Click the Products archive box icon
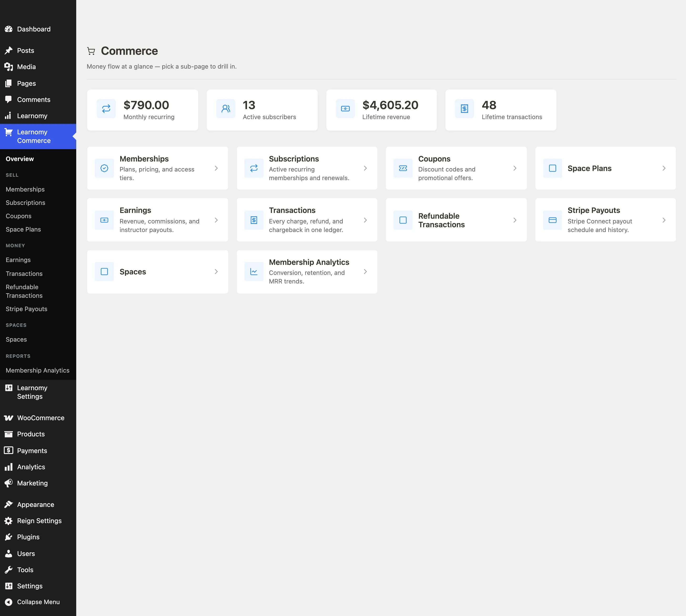This screenshot has height=616, width=686. (x=9, y=434)
